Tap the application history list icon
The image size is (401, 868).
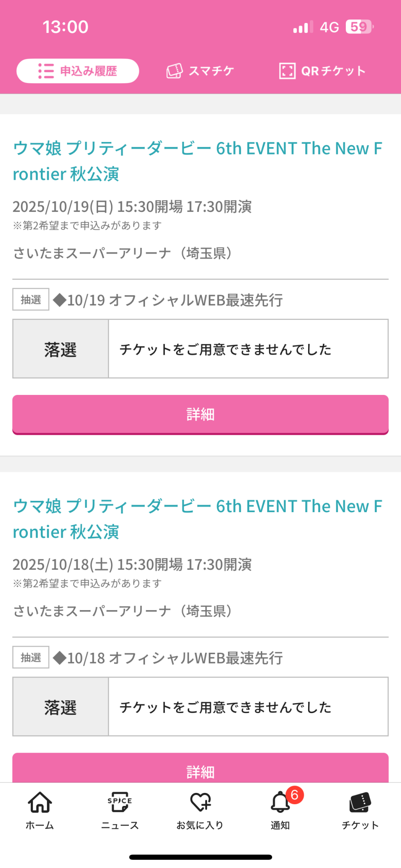(46, 71)
